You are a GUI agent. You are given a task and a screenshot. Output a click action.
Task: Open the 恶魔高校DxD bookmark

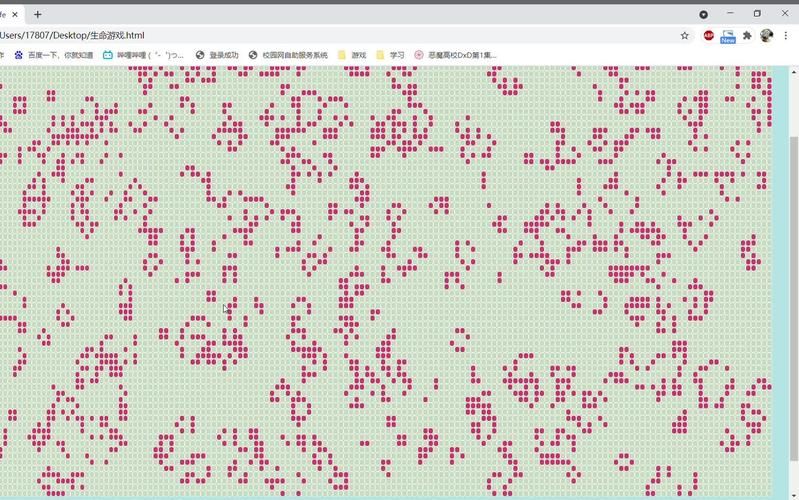point(455,55)
